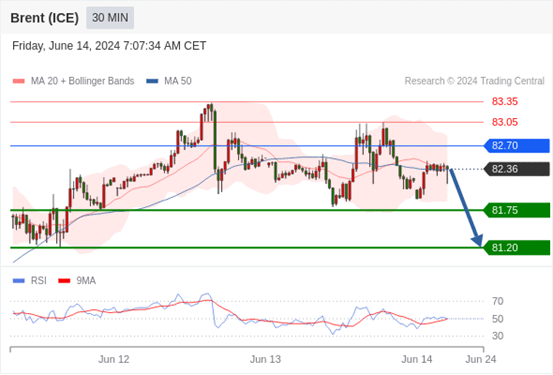This screenshot has width=553, height=375.
Task: Select the date and time text line
Action: (109, 46)
